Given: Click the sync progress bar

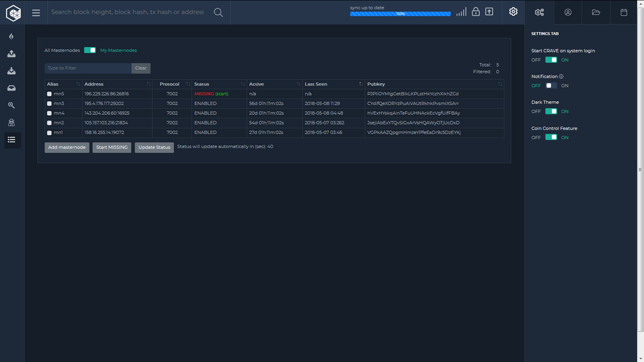Looking at the screenshot, I should pyautogui.click(x=400, y=14).
